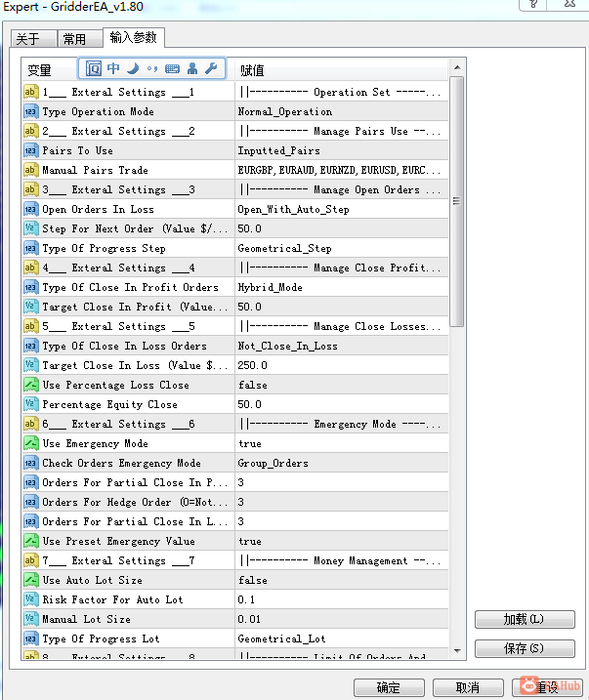Click the Risk Factor value 0.1
Viewport: 589px width, 700px height.
pos(246,599)
